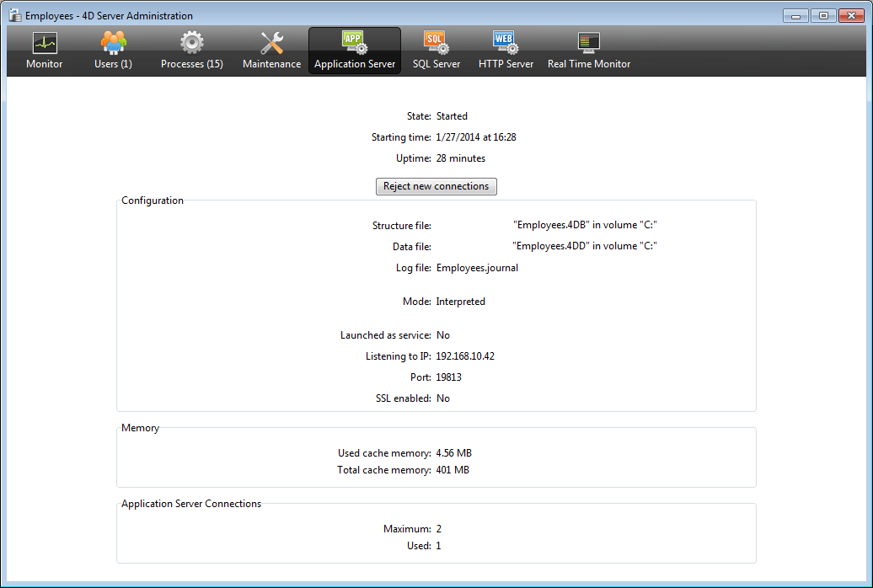Close the Server Administration window
This screenshot has height=588, width=873.
[850, 15]
